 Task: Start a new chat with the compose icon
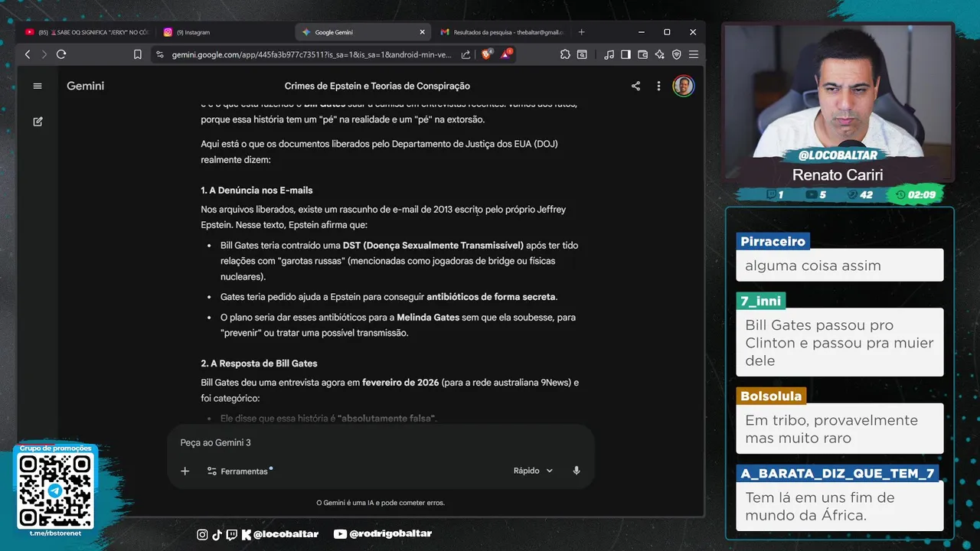[x=38, y=121]
